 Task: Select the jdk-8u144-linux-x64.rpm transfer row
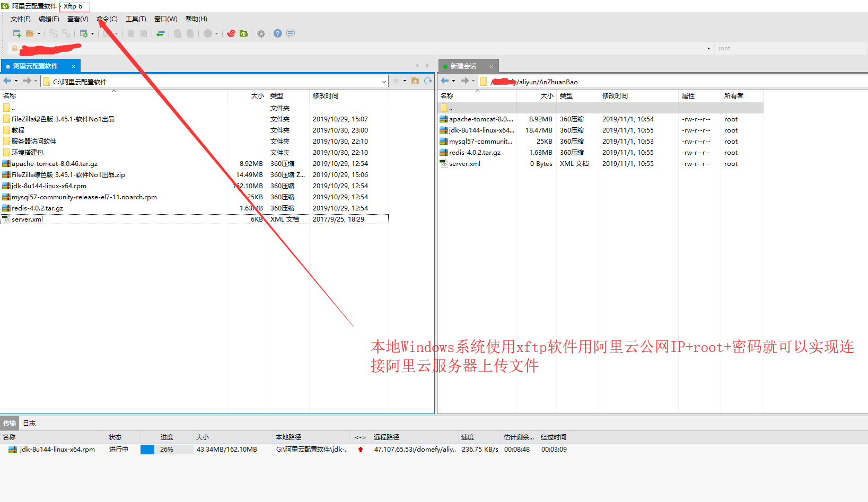287,450
